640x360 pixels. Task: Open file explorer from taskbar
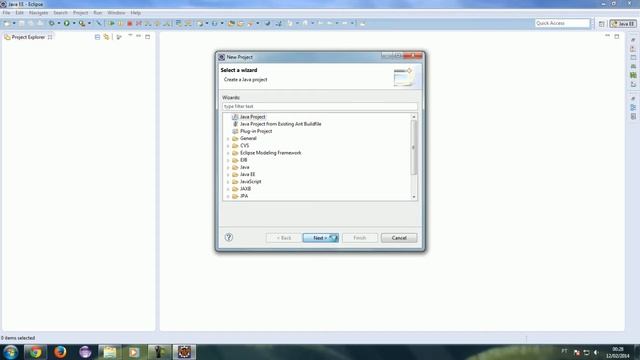(109, 352)
